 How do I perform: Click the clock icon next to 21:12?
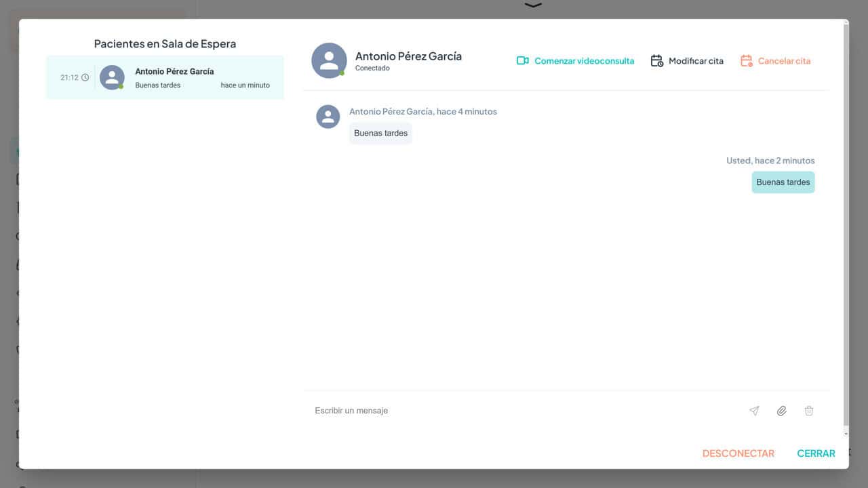85,77
